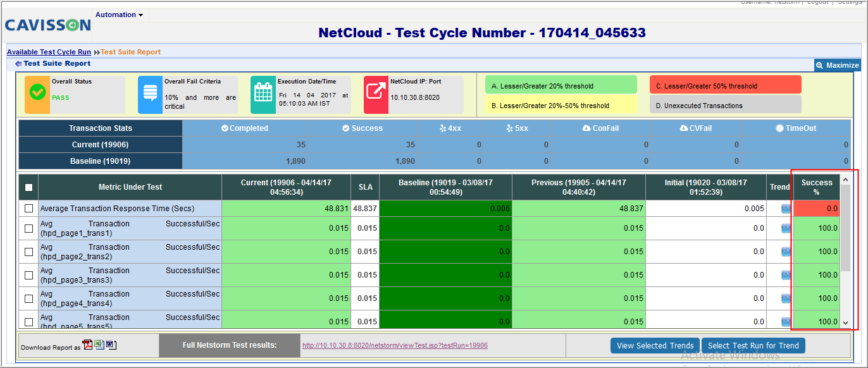The image size is (868, 368).
Task: Click the Success column header in Transaction Stats
Action: 363,128
